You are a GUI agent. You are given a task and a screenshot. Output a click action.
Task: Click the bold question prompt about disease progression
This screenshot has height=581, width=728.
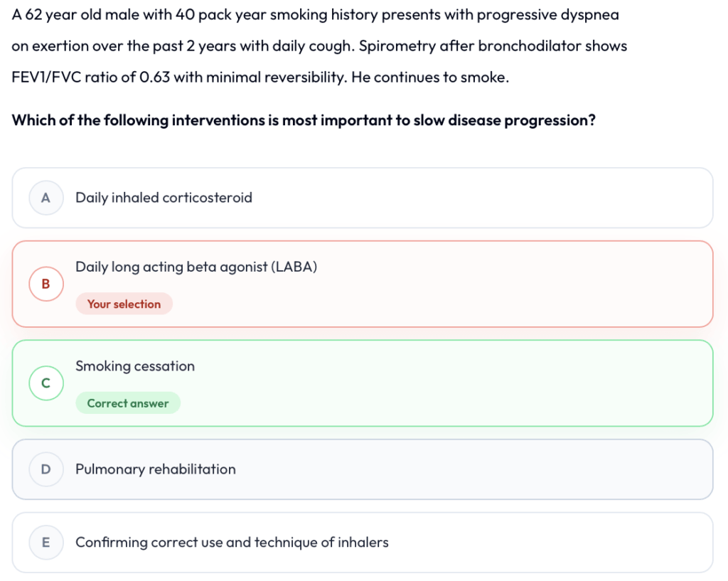pos(304,120)
